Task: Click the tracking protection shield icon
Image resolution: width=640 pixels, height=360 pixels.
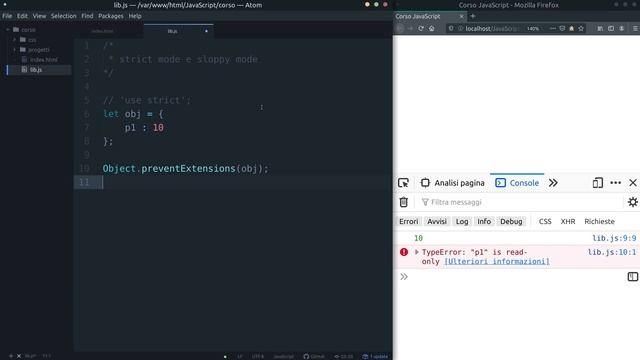Action: tap(451, 29)
